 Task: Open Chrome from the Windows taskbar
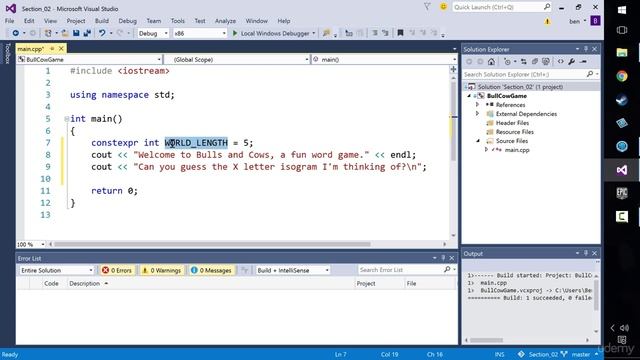click(622, 76)
